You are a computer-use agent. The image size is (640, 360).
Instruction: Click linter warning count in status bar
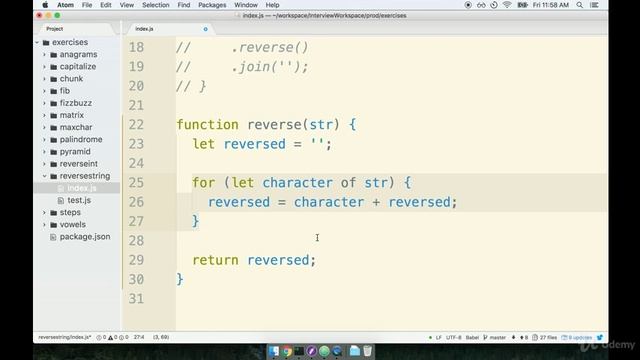point(113,338)
